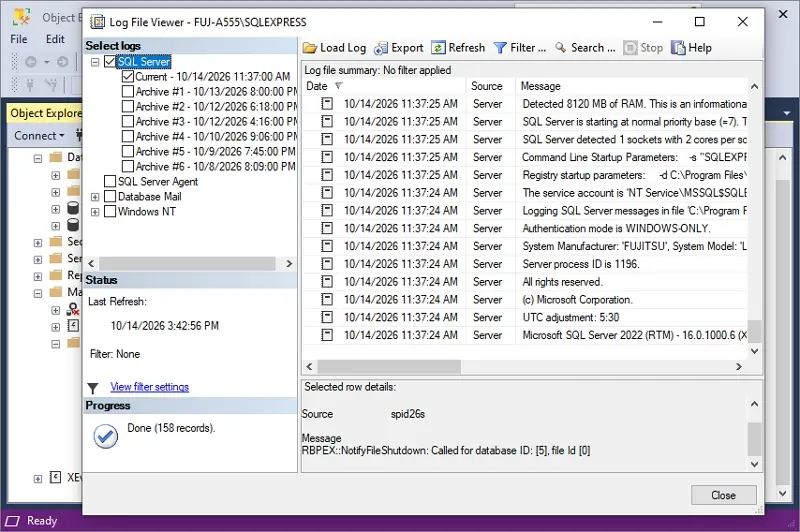Select the 'Server process ID is 1196' row

point(525,264)
